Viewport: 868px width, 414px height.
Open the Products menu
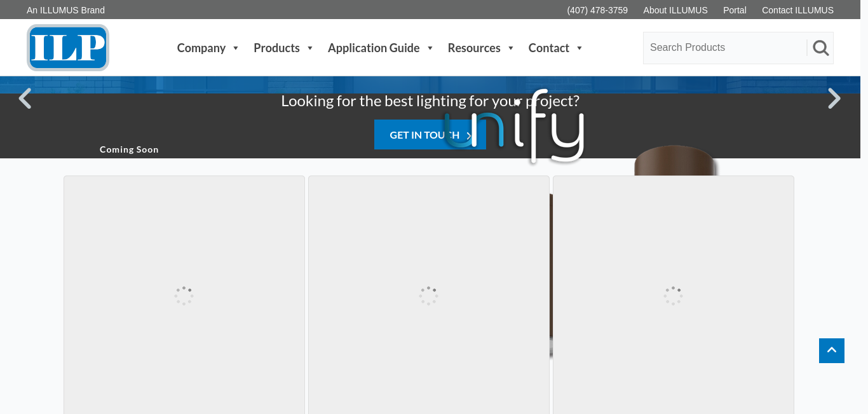(276, 48)
